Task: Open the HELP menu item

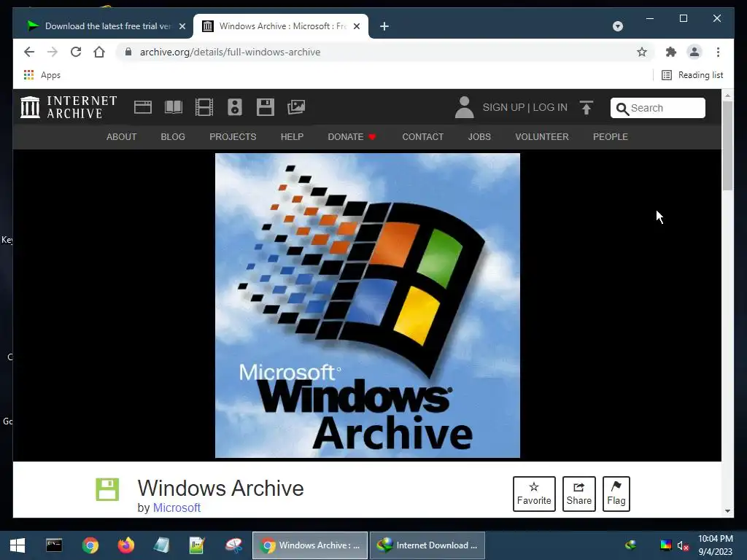Action: click(x=292, y=136)
